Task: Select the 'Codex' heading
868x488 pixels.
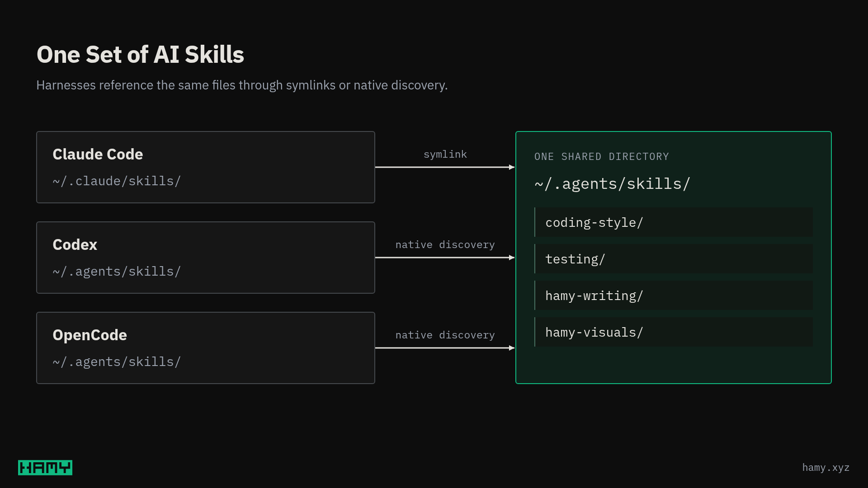Action: (x=75, y=244)
